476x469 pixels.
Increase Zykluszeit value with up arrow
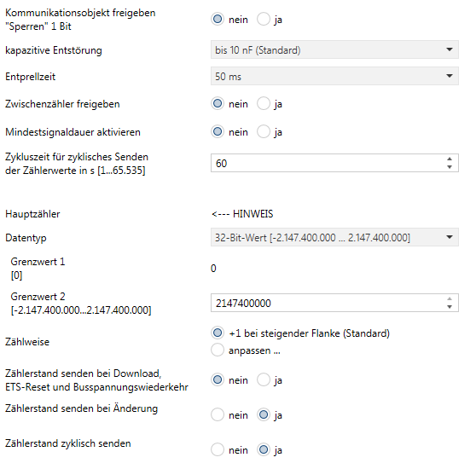450,159
